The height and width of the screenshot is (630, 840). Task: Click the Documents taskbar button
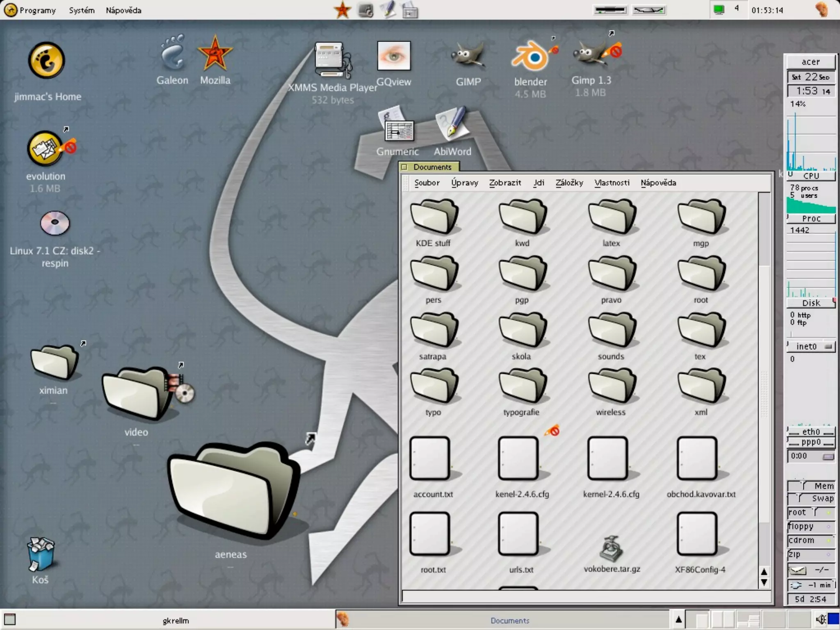509,621
